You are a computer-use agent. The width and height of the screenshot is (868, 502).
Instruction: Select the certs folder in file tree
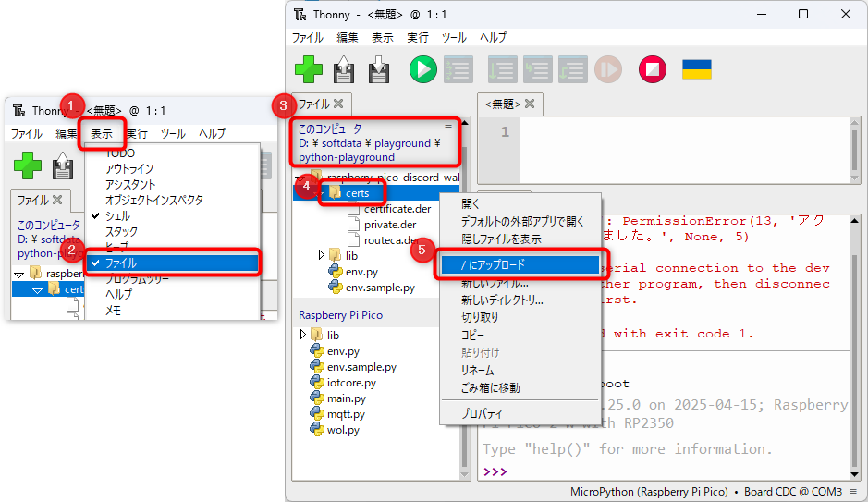pyautogui.click(x=357, y=193)
